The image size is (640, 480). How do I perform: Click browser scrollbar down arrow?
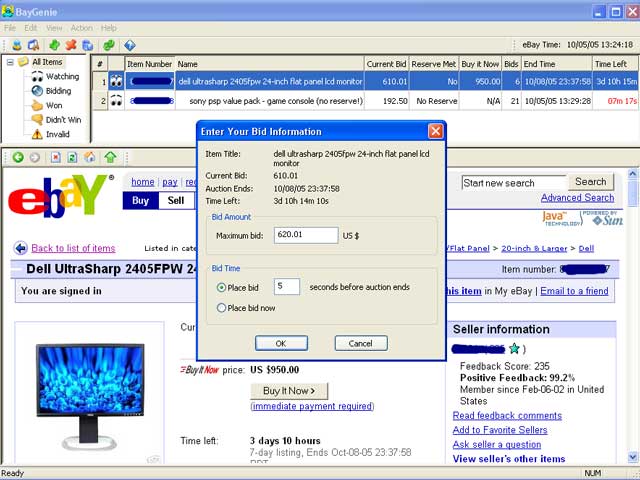tap(633, 457)
